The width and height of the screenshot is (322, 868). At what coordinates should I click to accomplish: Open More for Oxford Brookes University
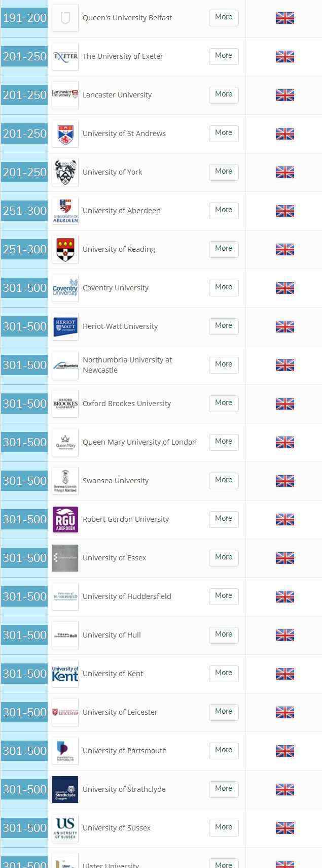[224, 403]
